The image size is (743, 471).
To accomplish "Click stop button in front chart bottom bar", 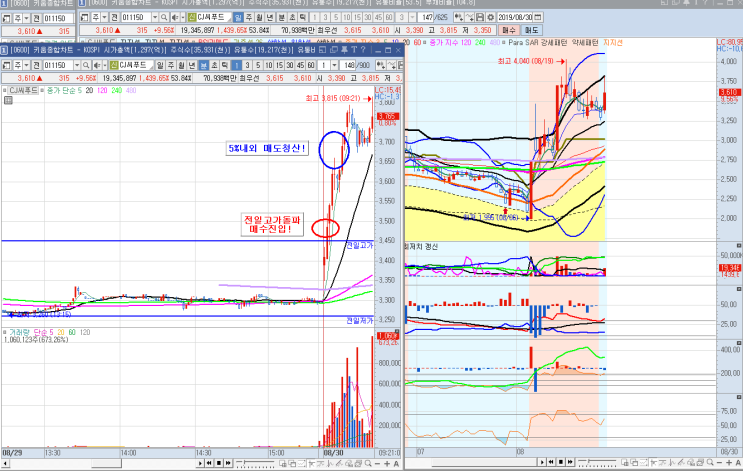I will point(219,463).
